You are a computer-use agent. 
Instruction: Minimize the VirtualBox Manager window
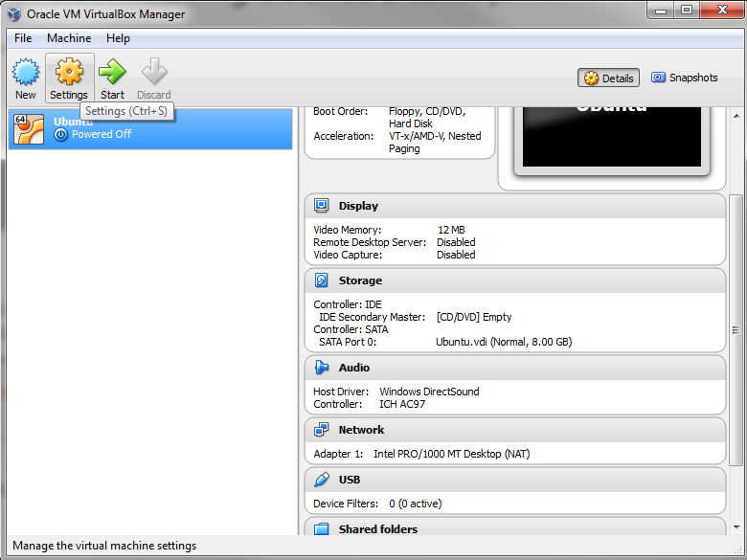661,10
